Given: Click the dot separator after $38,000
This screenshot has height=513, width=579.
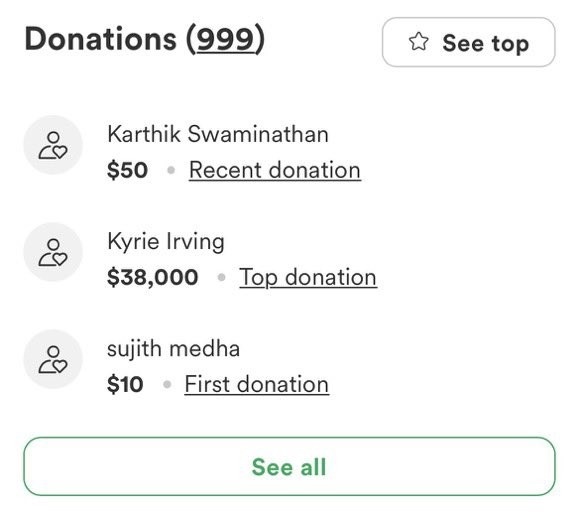Looking at the screenshot, I should (x=221, y=277).
